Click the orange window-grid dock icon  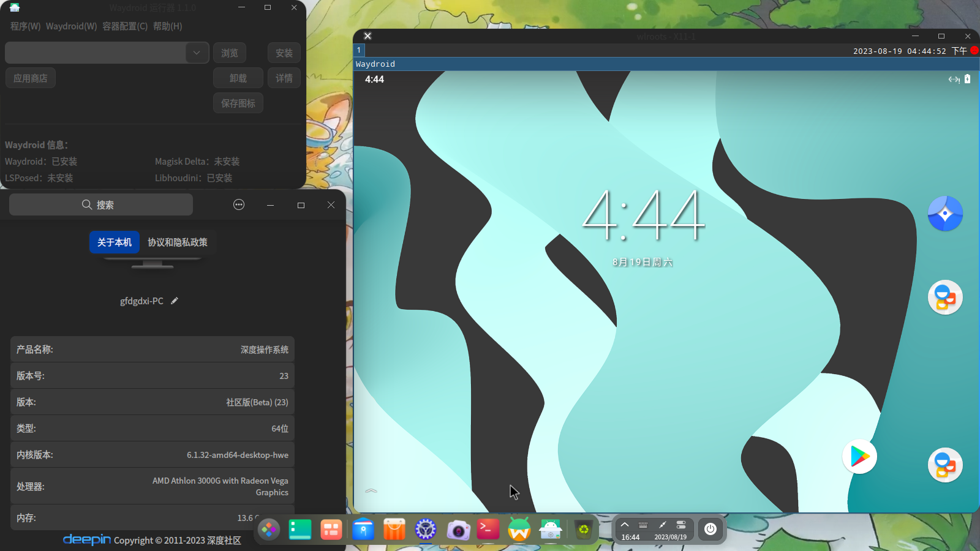coord(331,529)
